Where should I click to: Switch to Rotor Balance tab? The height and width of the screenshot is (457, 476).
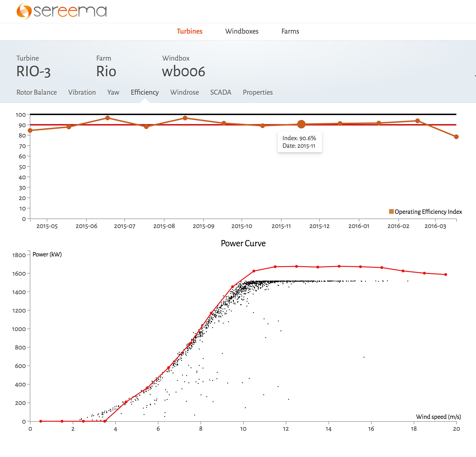click(x=37, y=92)
